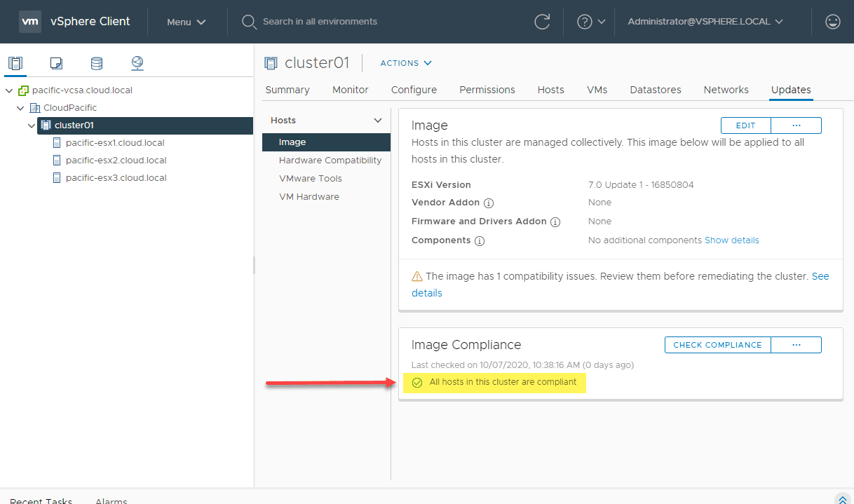Open the Administrator@VSPHERE.LOCAL user menu
The image size is (854, 504).
point(705,22)
